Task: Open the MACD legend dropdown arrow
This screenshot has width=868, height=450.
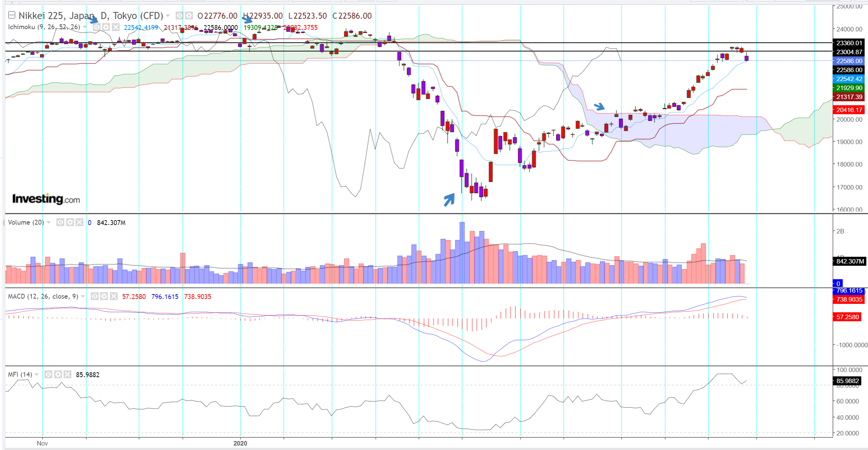Action: (x=83, y=296)
